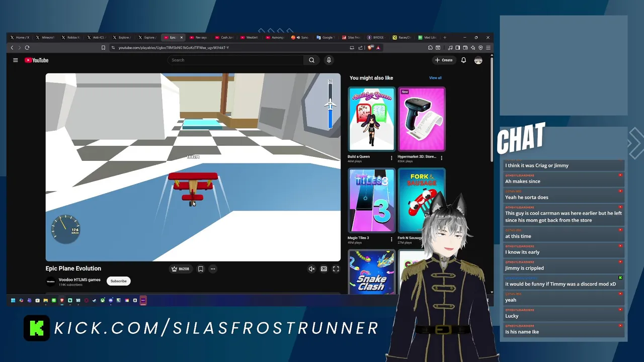The image size is (644, 362).
Task: Open the three-dot more options under the game
Action: [213, 269]
